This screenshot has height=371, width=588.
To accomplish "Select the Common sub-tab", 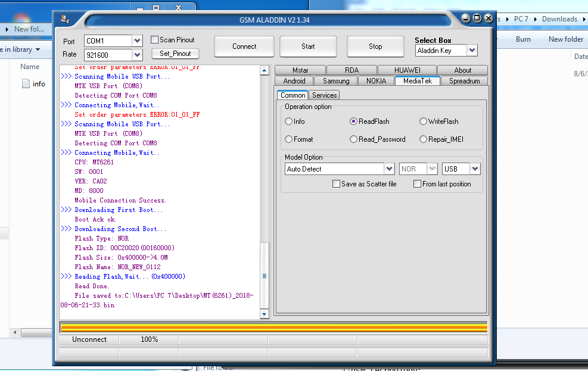I will click(x=293, y=95).
